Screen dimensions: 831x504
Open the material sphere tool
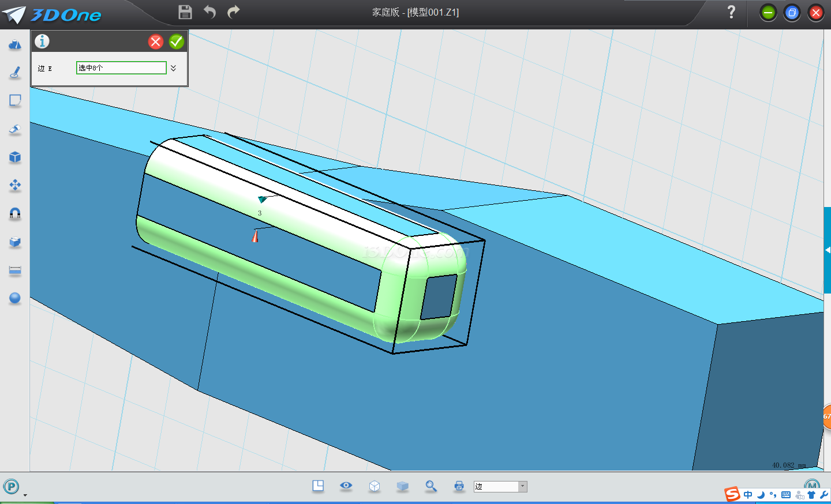[15, 298]
